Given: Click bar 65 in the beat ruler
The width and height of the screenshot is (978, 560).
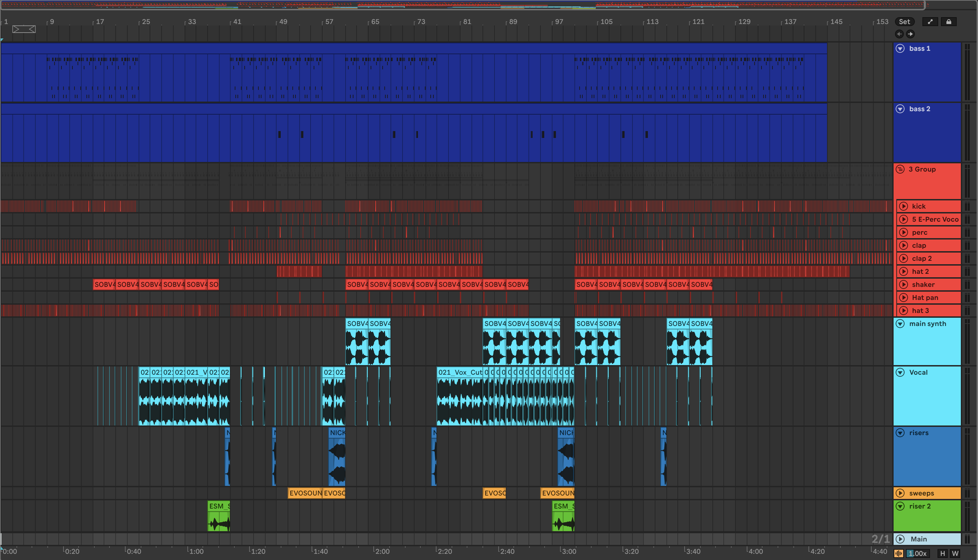Looking at the screenshot, I should [375, 22].
